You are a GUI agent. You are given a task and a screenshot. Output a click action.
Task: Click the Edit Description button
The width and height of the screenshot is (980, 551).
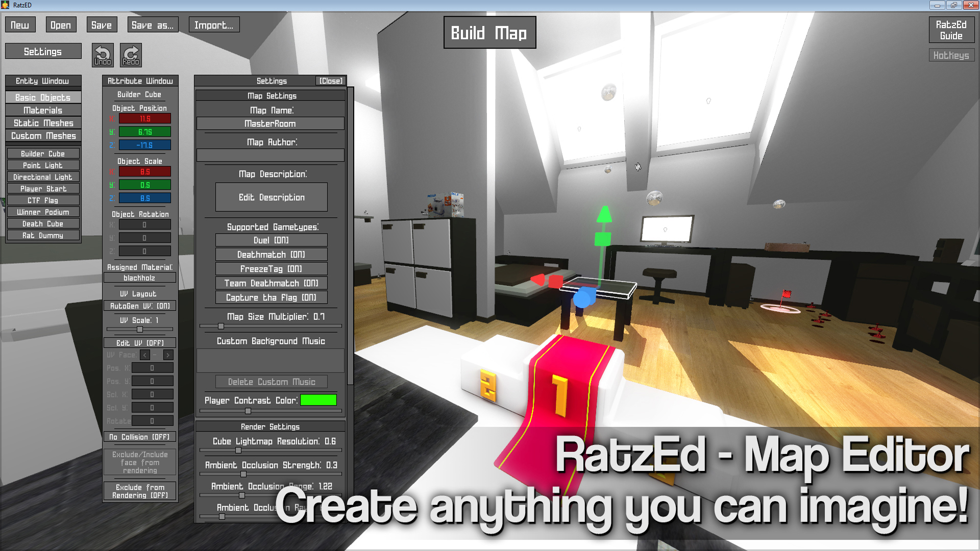tap(271, 197)
